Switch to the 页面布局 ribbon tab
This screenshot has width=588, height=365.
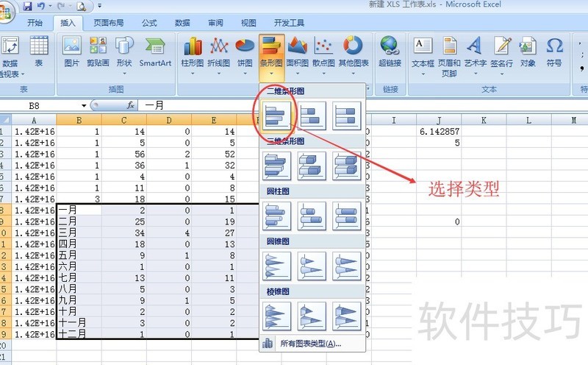pyautogui.click(x=109, y=23)
